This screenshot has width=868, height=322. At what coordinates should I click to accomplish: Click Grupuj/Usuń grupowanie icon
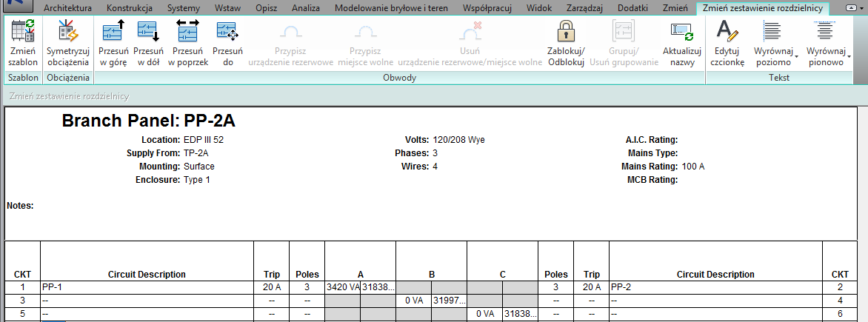(x=624, y=31)
